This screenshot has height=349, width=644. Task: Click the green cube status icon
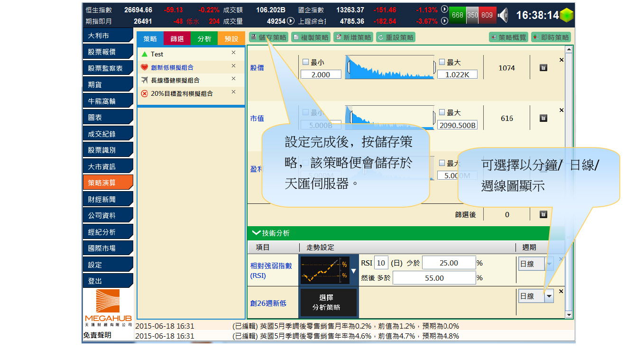(x=567, y=15)
